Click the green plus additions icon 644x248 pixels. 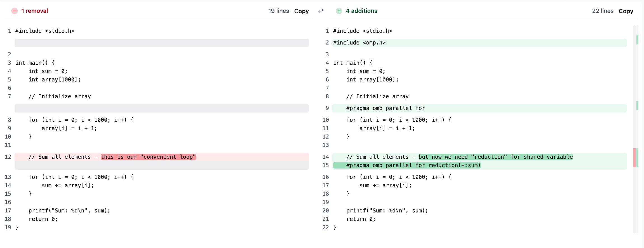(339, 11)
